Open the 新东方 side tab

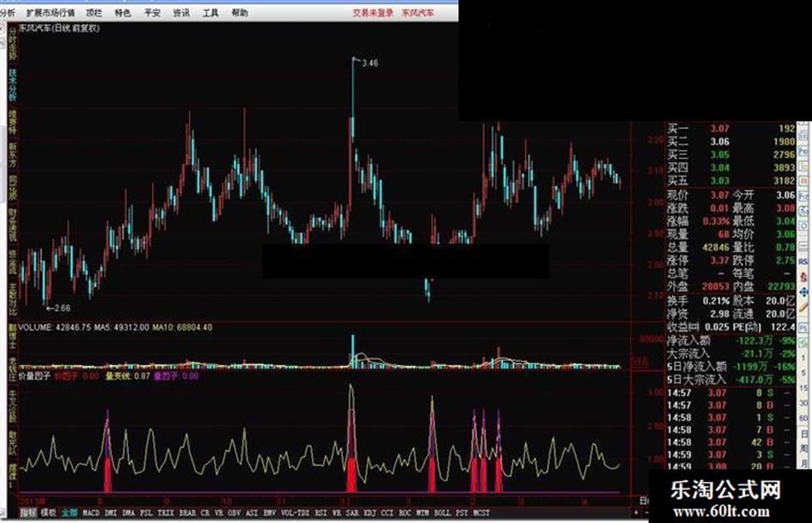(x=12, y=155)
